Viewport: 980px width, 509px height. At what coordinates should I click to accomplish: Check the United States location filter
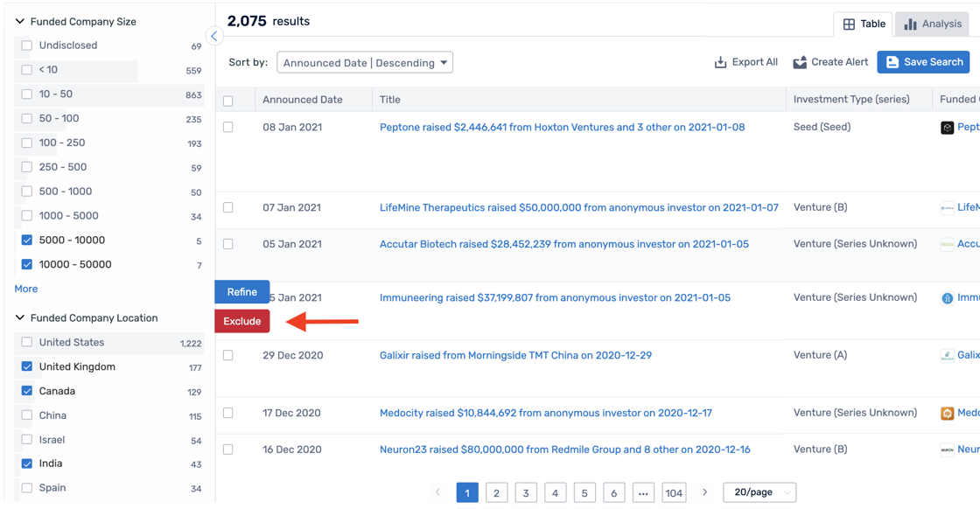pos(27,342)
